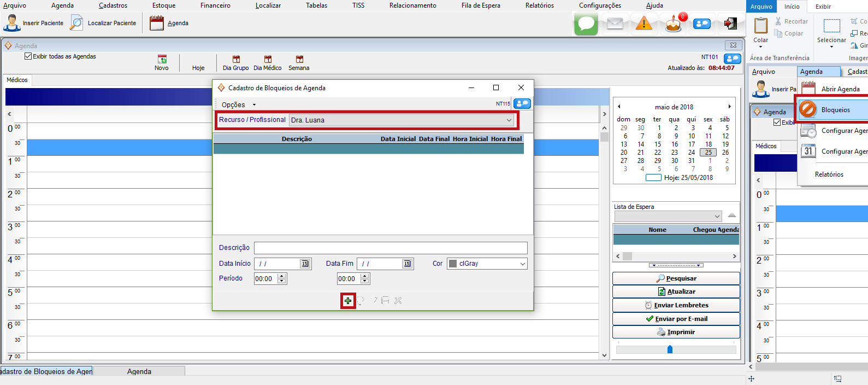Click the Enviar Lembretes button
The image size is (868, 385).
(676, 305)
